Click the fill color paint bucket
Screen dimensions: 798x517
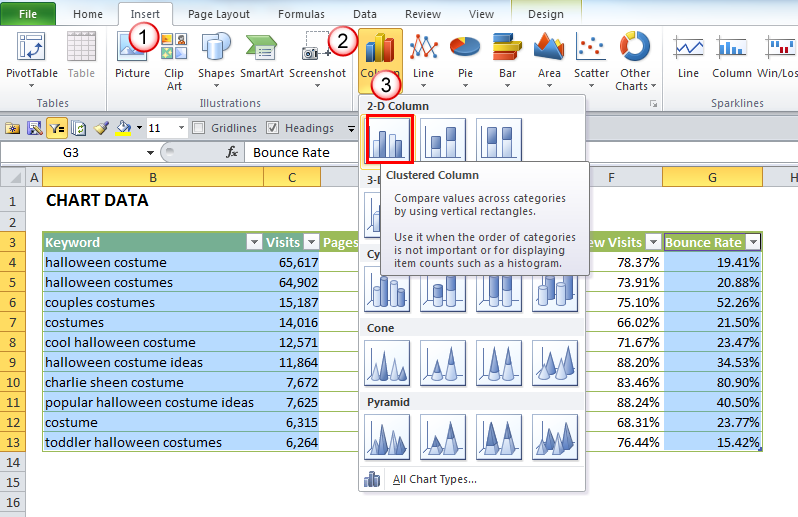click(x=123, y=128)
